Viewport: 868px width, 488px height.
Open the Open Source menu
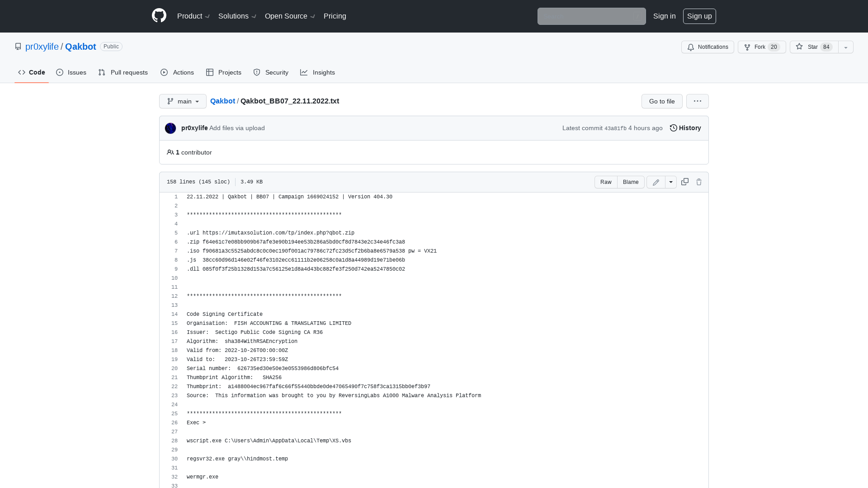pyautogui.click(x=289, y=16)
